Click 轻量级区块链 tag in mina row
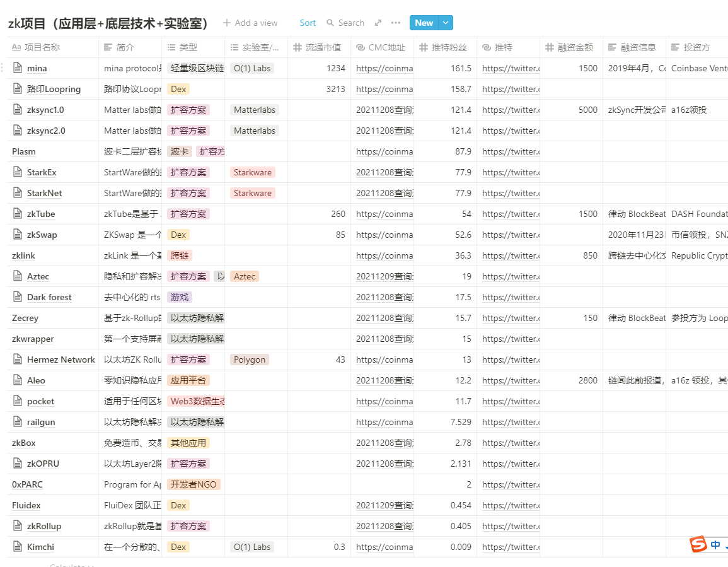This screenshot has height=567, width=728. point(196,68)
